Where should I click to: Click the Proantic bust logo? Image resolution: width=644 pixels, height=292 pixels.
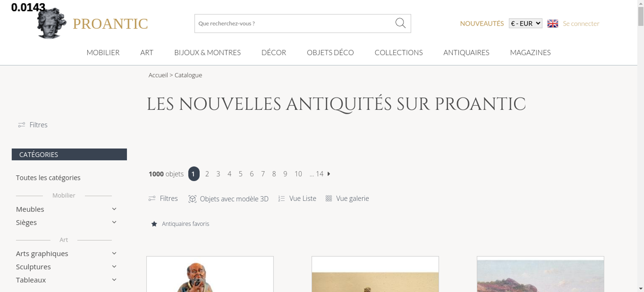click(52, 23)
